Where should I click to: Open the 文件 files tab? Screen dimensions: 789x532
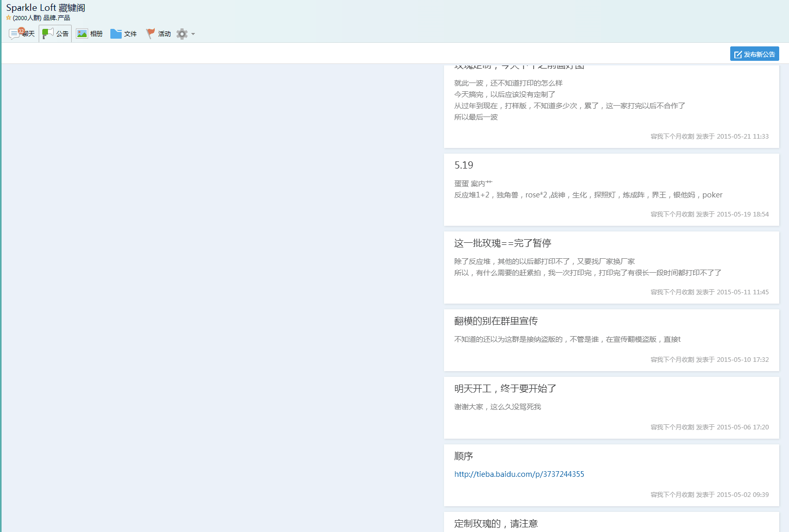click(123, 34)
